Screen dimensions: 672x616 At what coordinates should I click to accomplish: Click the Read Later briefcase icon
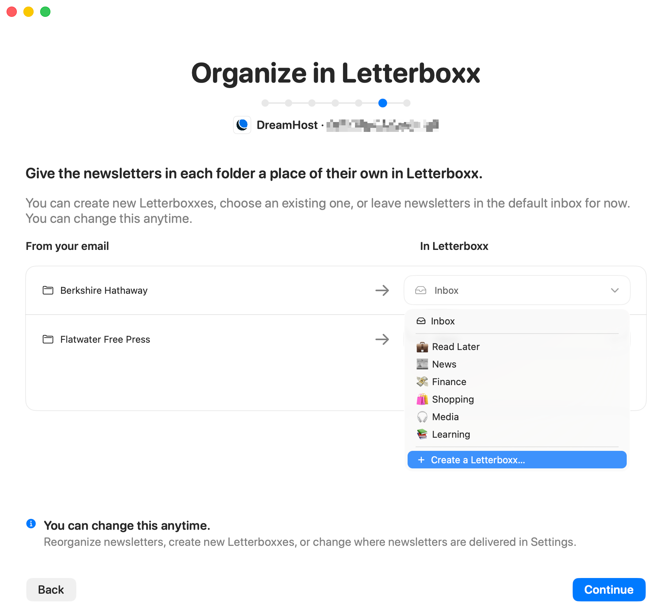[422, 347]
